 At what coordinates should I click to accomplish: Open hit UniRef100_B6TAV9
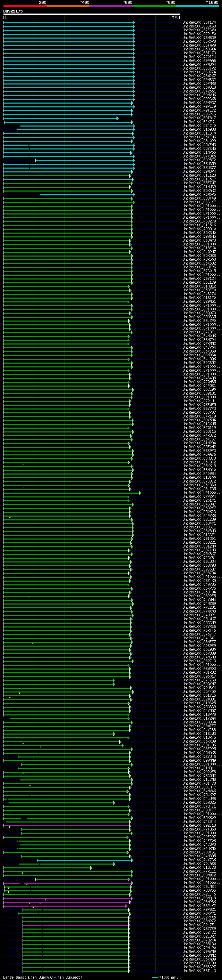[x=199, y=45]
